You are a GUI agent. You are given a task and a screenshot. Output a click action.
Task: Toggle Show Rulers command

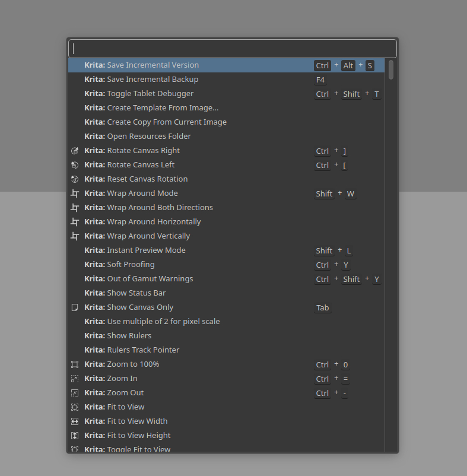(129, 336)
